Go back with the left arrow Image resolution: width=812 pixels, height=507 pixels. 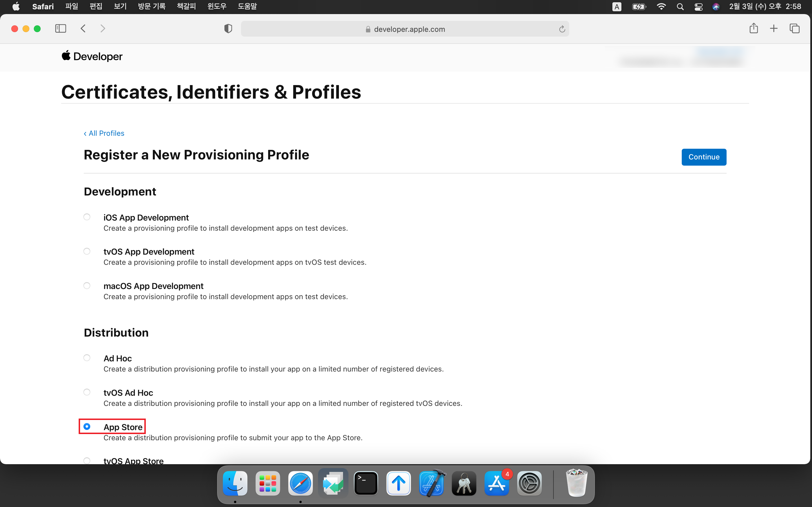(83, 28)
